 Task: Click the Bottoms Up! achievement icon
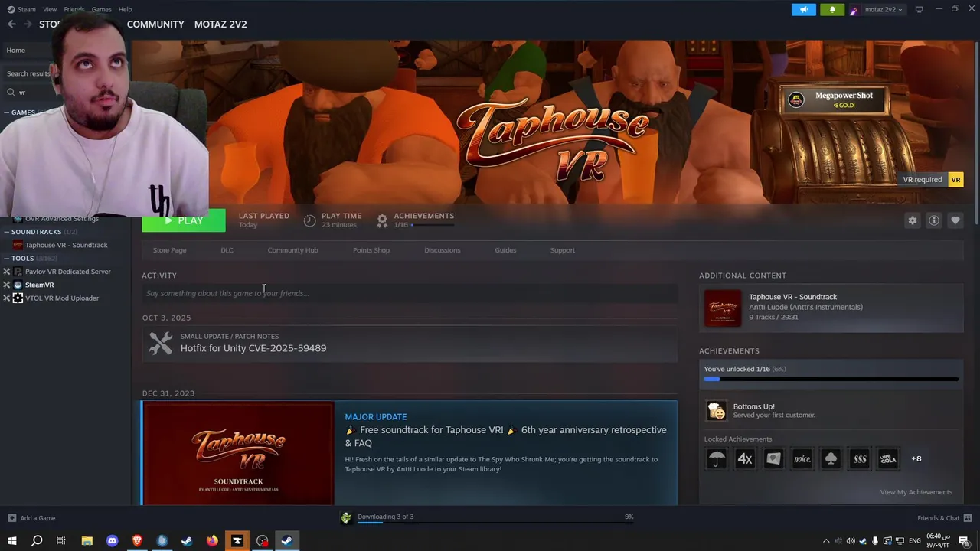(717, 411)
